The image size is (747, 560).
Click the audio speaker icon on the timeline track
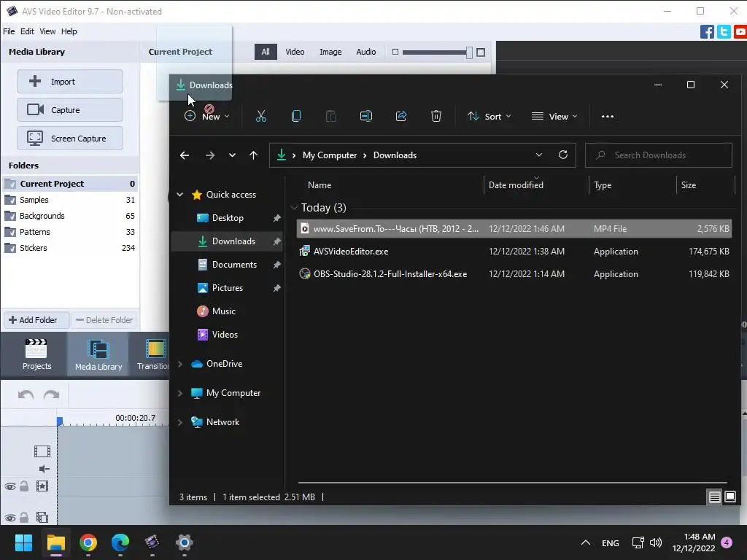(x=44, y=469)
